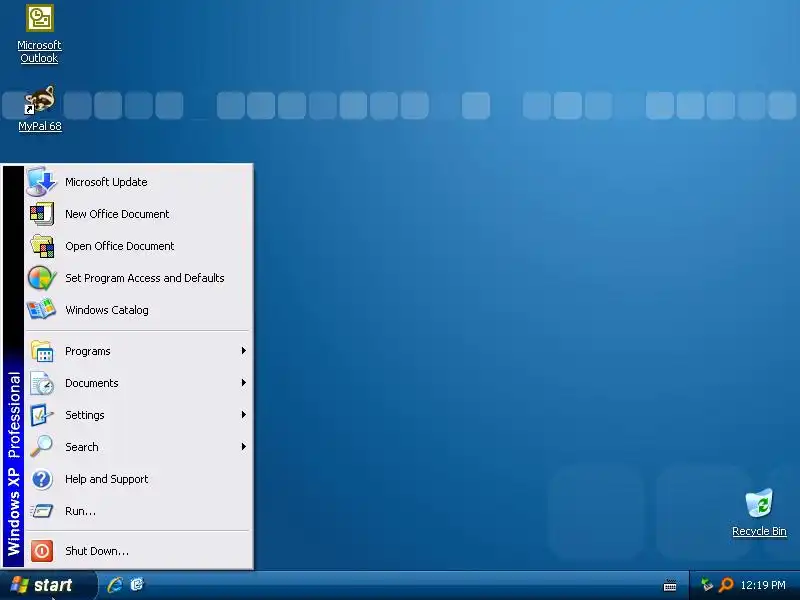Click the New Office Document icon

coord(41,214)
